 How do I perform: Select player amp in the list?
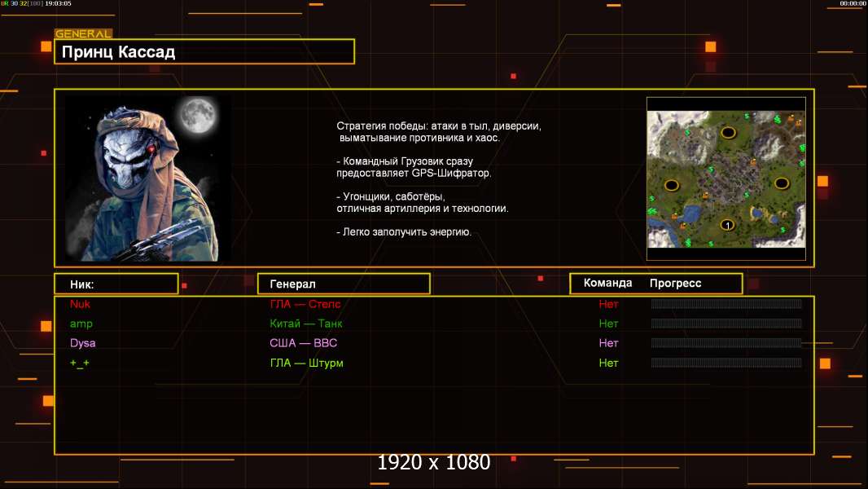coord(81,324)
